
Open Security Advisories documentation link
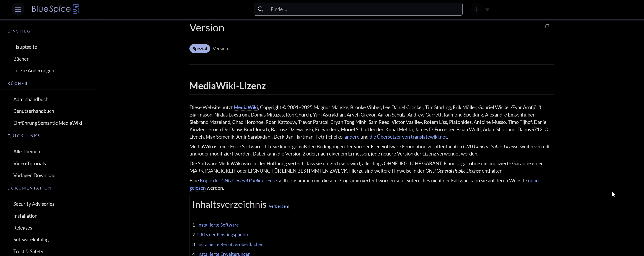[x=34, y=204]
